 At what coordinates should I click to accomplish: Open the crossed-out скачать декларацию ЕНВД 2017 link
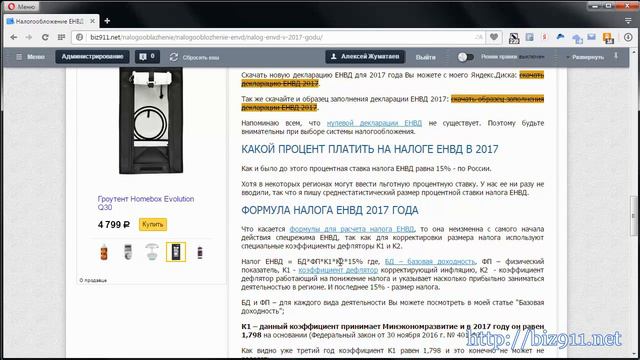tap(531, 75)
